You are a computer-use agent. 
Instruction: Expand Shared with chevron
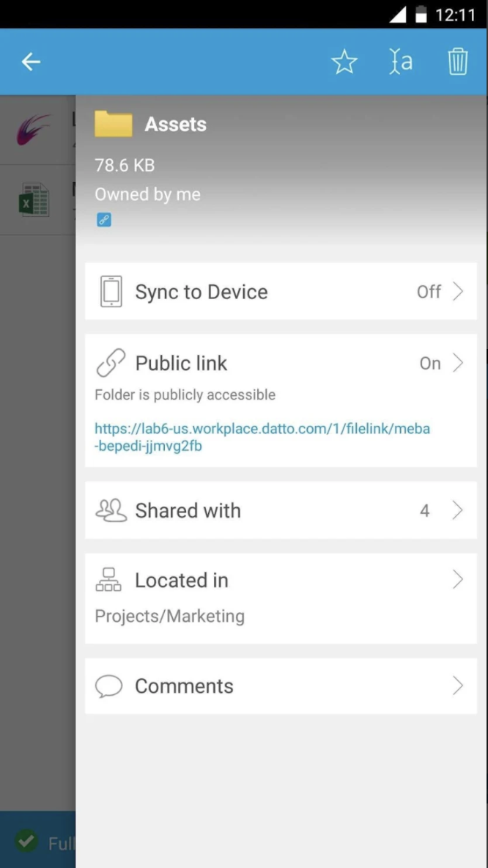tap(457, 510)
